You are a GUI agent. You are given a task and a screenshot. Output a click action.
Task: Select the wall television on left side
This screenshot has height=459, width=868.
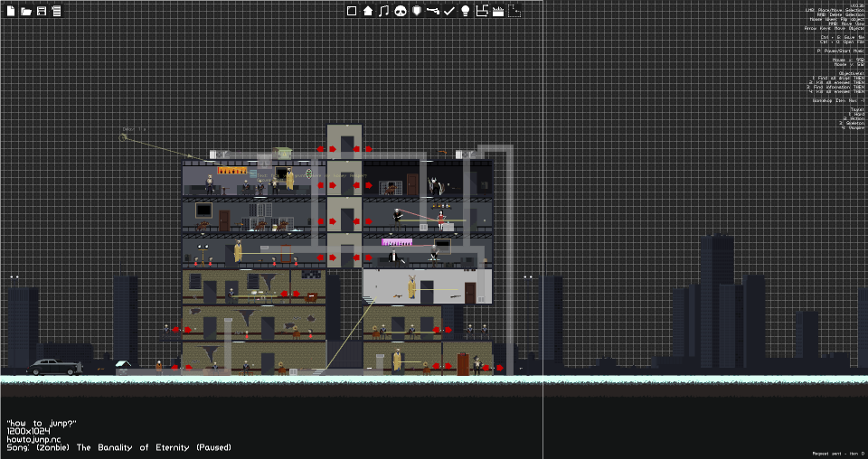pos(203,210)
